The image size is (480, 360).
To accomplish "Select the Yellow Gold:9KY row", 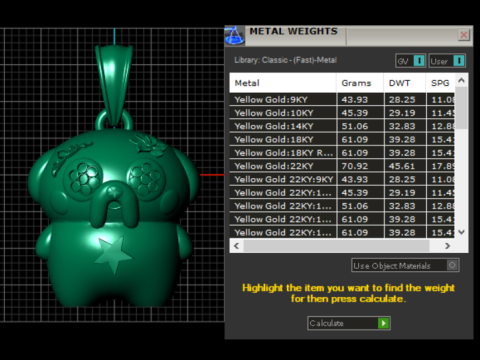I will 342,99.
